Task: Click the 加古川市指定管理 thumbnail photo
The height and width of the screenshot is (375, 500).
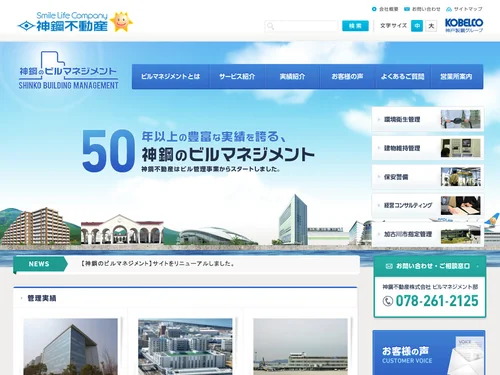Action: (460, 234)
